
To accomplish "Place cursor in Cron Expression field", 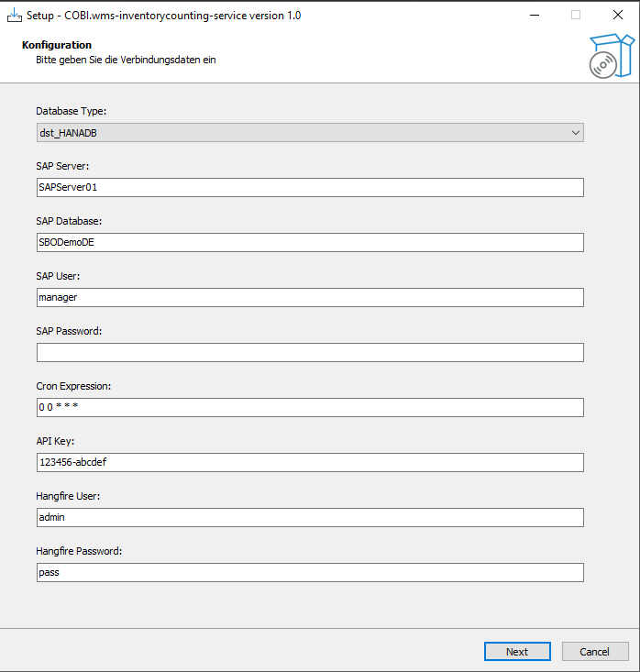I will (309, 407).
